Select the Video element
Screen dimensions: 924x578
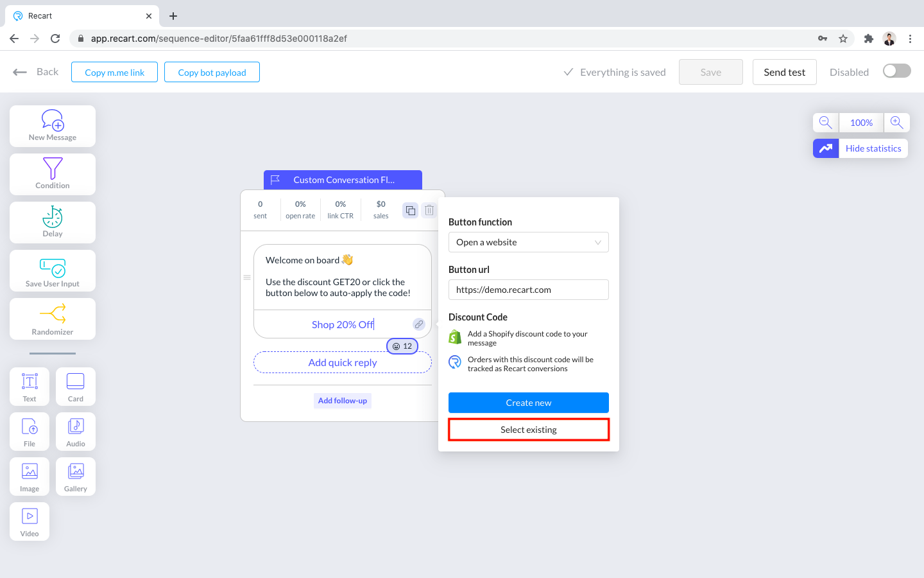click(30, 521)
